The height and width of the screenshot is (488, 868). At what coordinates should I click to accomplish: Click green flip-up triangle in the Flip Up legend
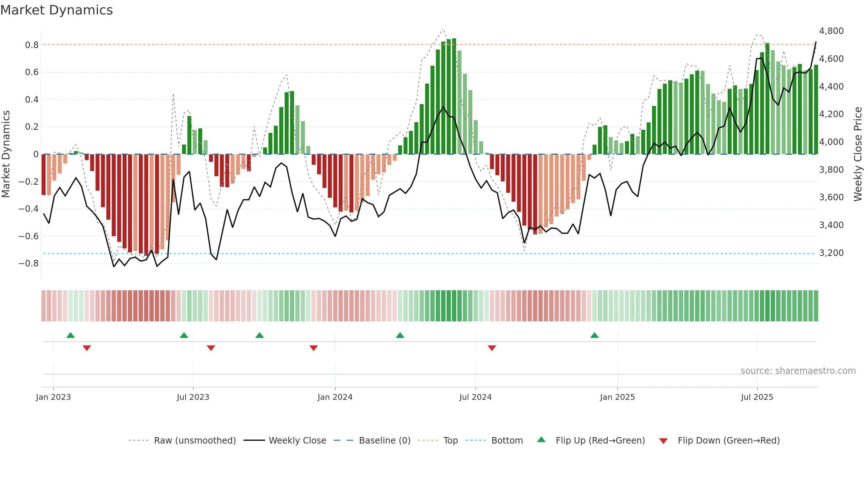(x=541, y=440)
